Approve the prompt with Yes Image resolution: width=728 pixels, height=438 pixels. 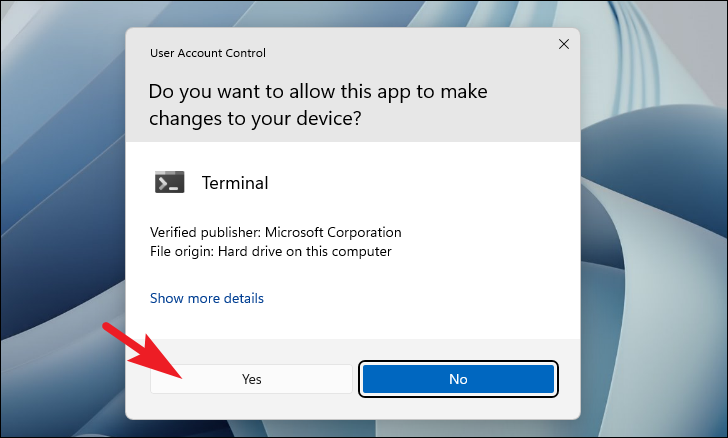tap(251, 379)
